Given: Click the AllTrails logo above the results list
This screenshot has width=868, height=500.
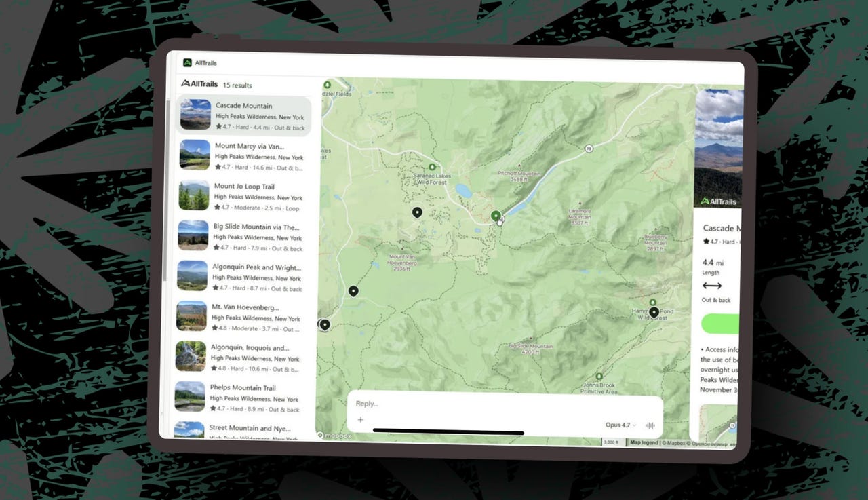Looking at the screenshot, I should tap(199, 84).
